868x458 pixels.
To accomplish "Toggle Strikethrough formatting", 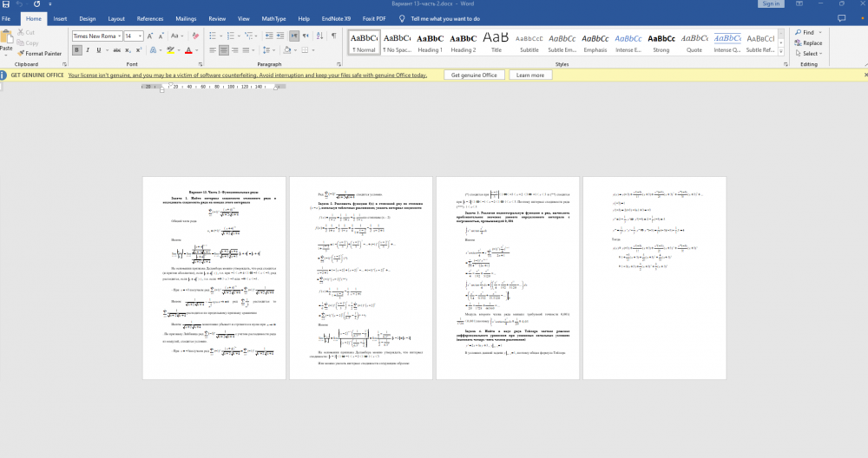I will click(x=117, y=50).
